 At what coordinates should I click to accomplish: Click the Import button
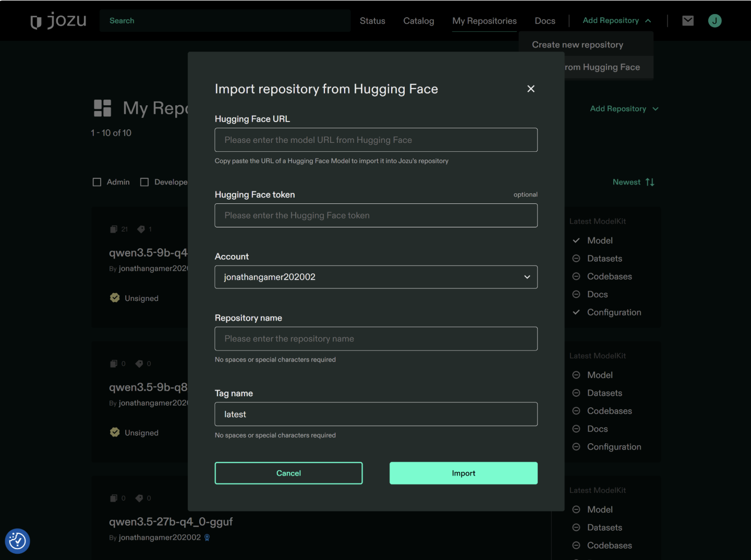(x=464, y=473)
